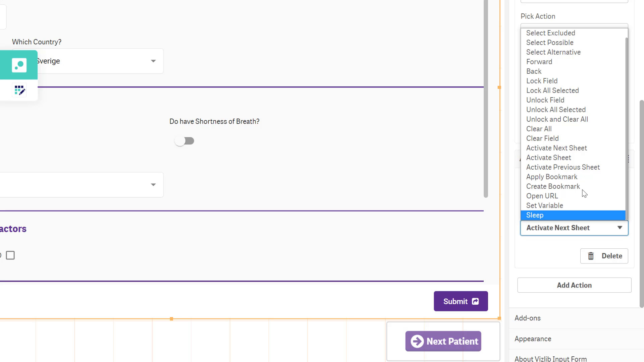Select Create Bookmark option
644x362 pixels.
point(552,186)
